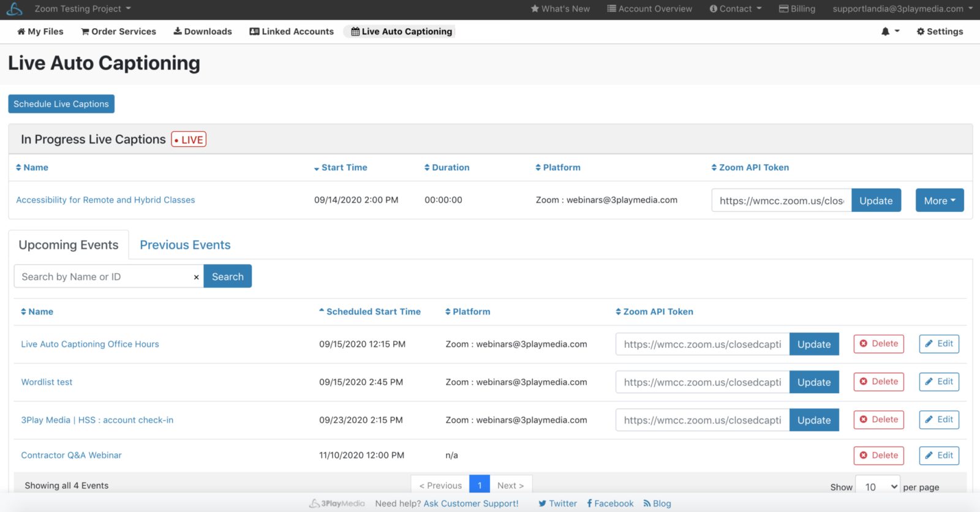Open Contractor Q&A Webinar event
This screenshot has height=512, width=980.
(71, 455)
